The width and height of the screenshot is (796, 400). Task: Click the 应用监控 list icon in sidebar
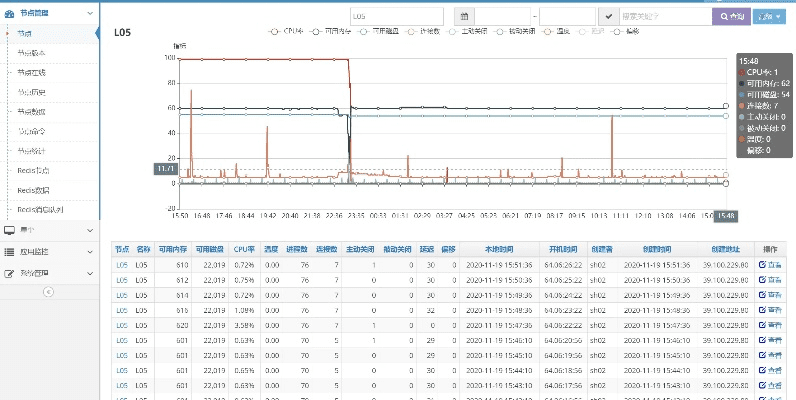tap(10, 251)
